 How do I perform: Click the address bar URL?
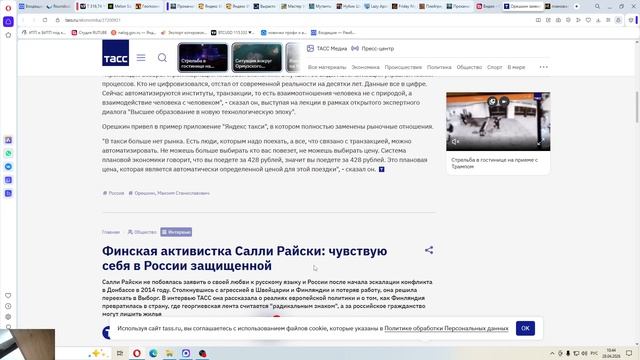click(93, 20)
